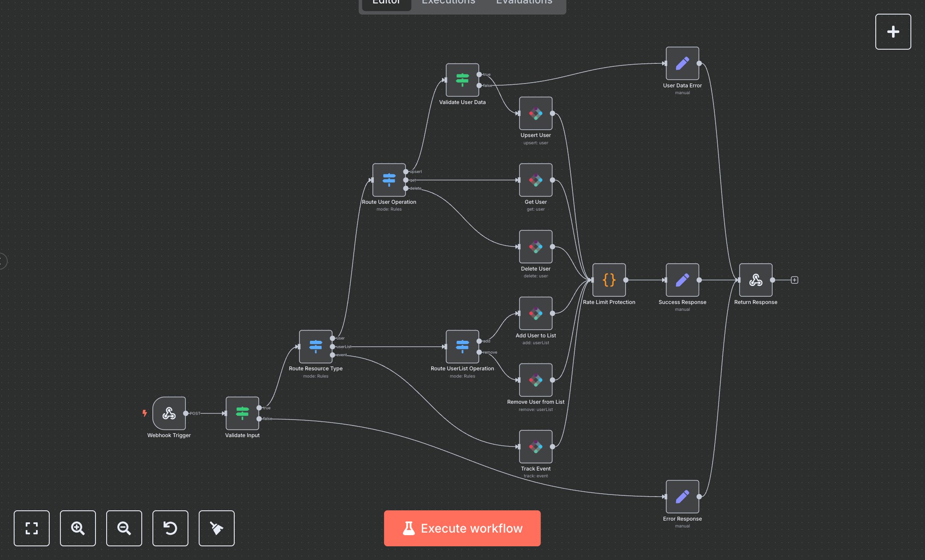925x560 pixels.
Task: Select the Route Resource Type node
Action: tap(316, 346)
